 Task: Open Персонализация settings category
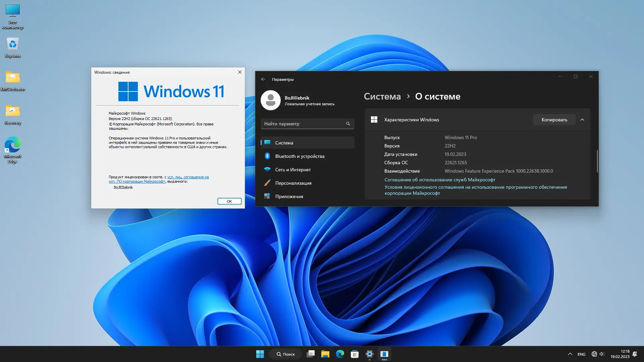[293, 183]
